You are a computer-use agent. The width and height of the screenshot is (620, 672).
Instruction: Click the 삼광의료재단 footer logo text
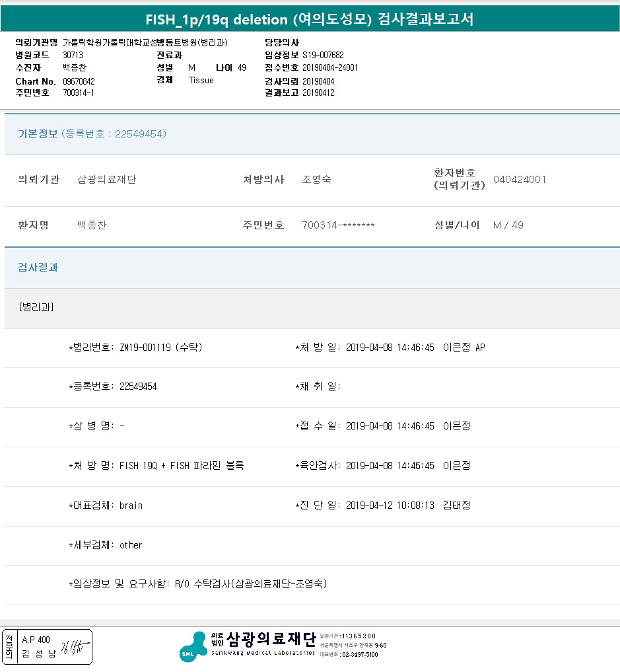point(271,639)
